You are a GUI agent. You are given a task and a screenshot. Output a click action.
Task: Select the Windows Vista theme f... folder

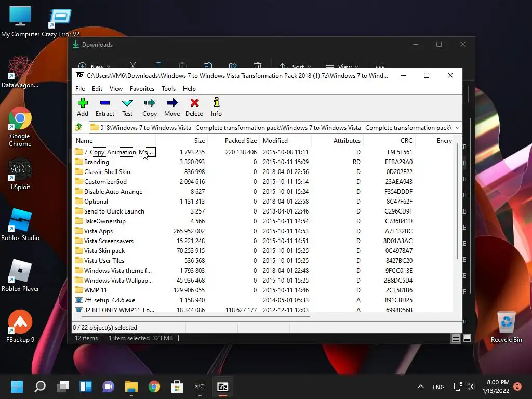113,270
